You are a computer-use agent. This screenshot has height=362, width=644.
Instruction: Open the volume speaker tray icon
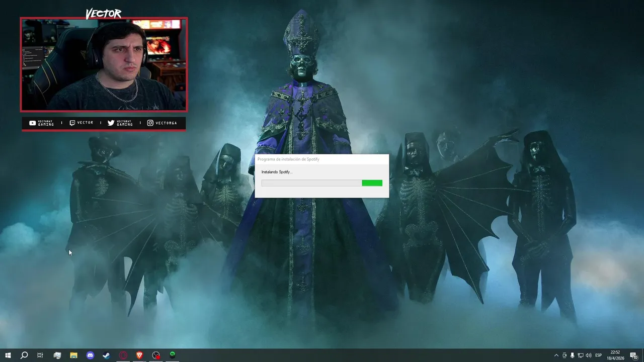click(589, 355)
